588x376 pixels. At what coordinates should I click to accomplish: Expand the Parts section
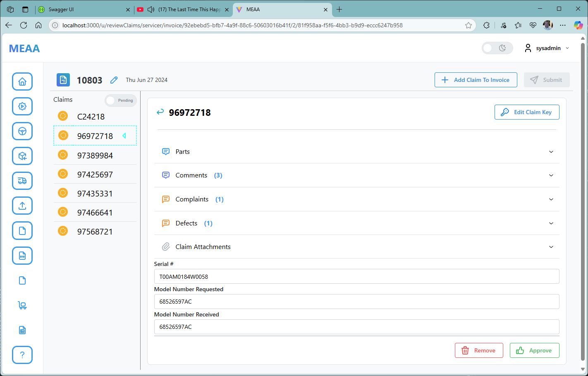tap(356, 152)
